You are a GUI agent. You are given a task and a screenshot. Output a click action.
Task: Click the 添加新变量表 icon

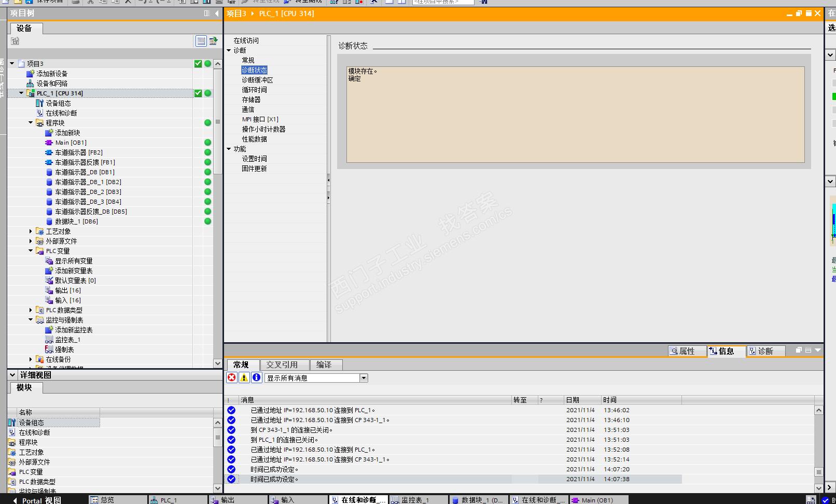tap(49, 271)
